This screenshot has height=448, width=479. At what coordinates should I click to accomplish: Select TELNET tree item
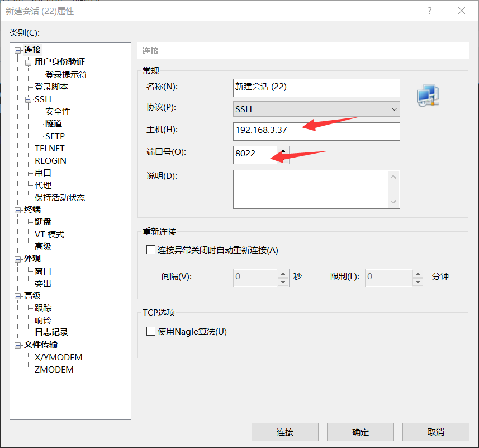[x=50, y=149]
